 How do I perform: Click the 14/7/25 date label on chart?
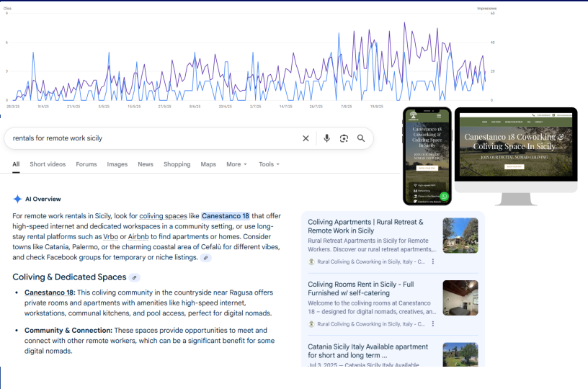pyautogui.click(x=286, y=107)
